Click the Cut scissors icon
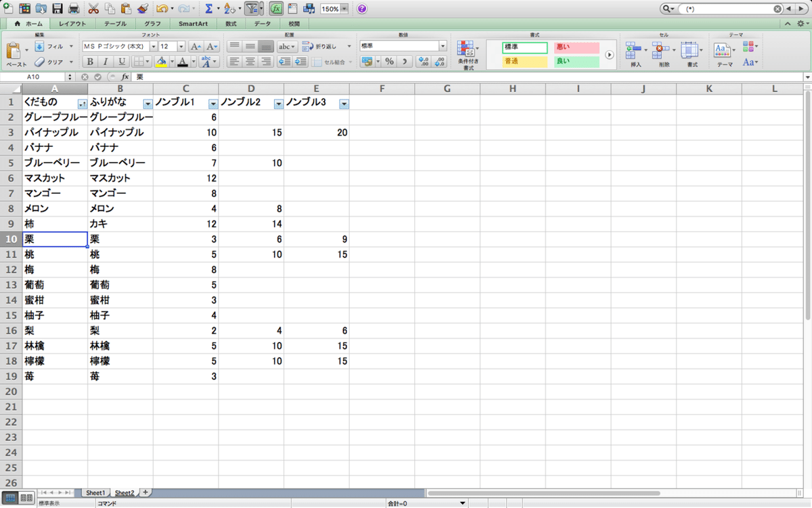Viewport: 812px width, 508px height. click(x=93, y=9)
